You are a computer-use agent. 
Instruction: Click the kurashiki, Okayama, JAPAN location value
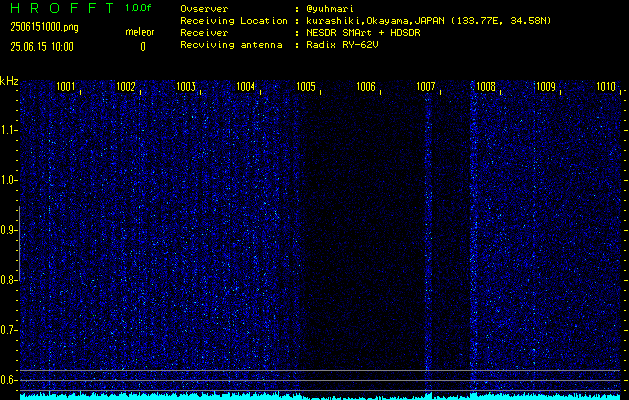tap(428, 21)
